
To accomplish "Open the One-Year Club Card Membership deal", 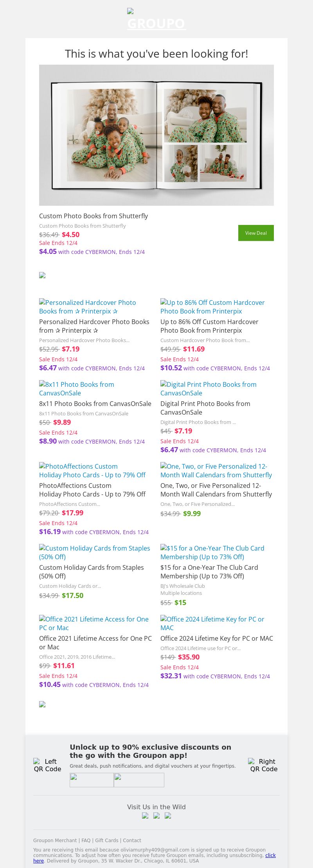I will click(212, 553).
